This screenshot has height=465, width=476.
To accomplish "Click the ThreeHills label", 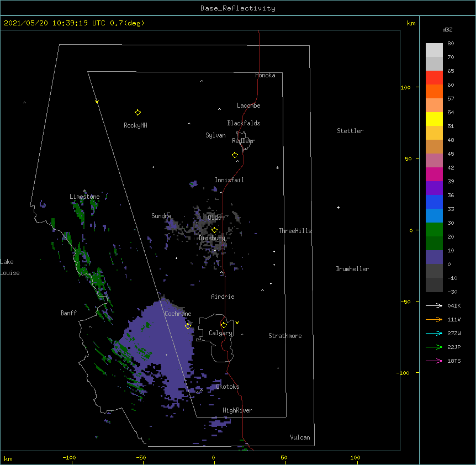I will pyautogui.click(x=295, y=231).
